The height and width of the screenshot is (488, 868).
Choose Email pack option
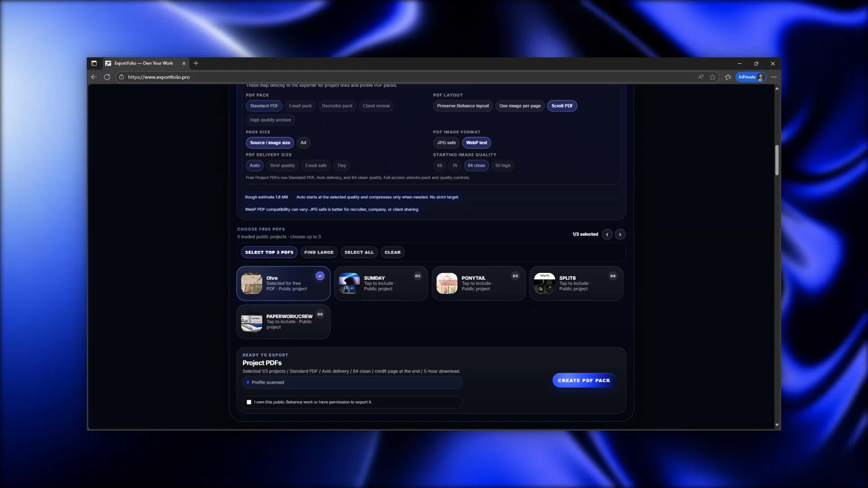(x=300, y=106)
